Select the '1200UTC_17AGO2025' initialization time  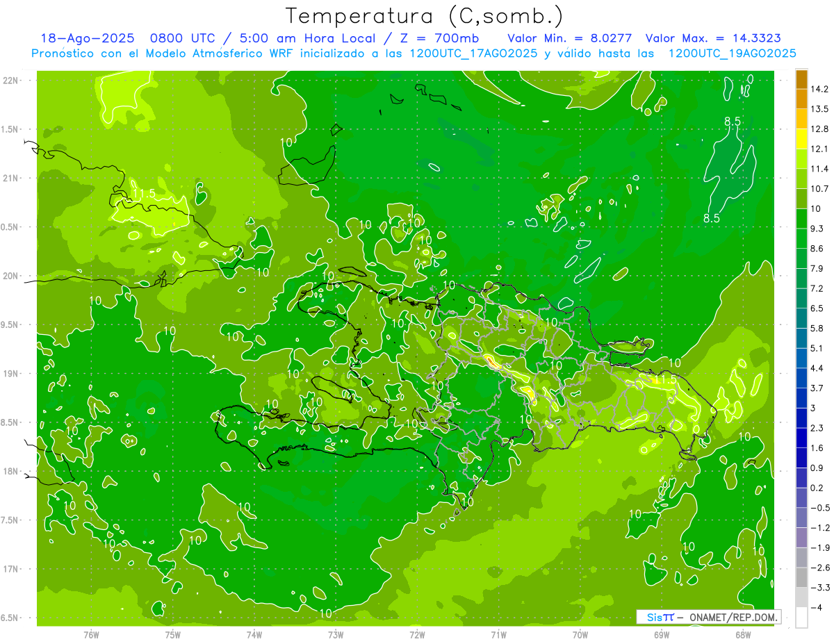coord(473,53)
